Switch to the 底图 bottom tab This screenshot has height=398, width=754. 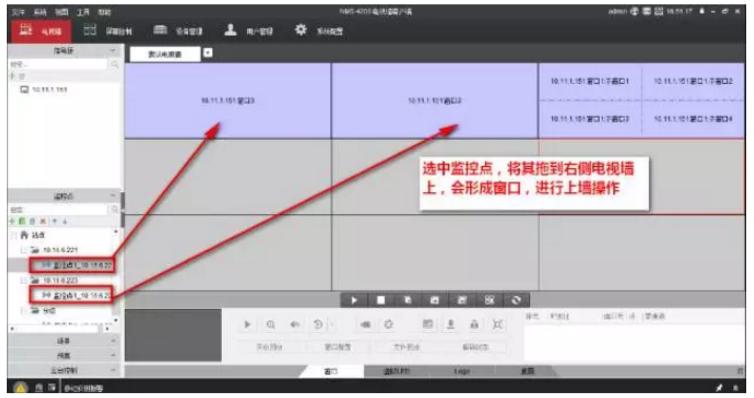[x=528, y=371]
